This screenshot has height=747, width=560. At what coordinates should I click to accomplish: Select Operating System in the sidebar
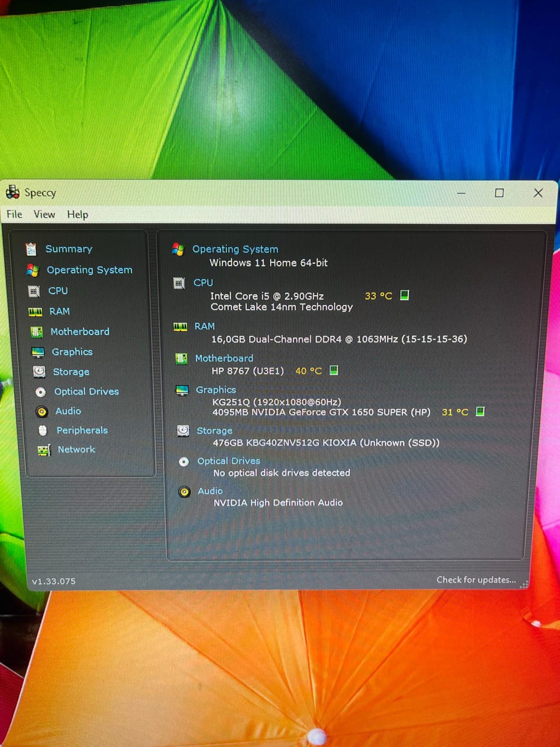(x=90, y=270)
